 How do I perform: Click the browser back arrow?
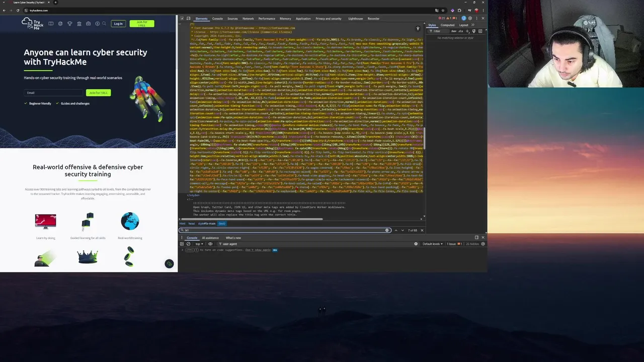click(x=4, y=10)
